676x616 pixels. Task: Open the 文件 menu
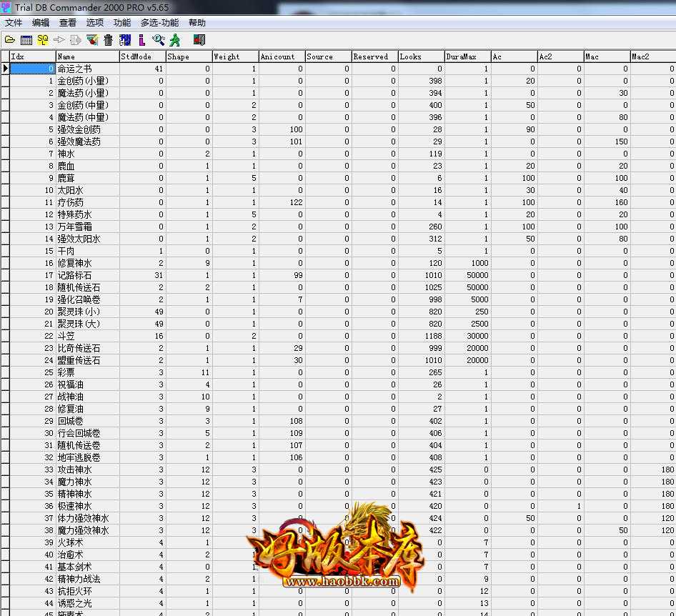14,23
